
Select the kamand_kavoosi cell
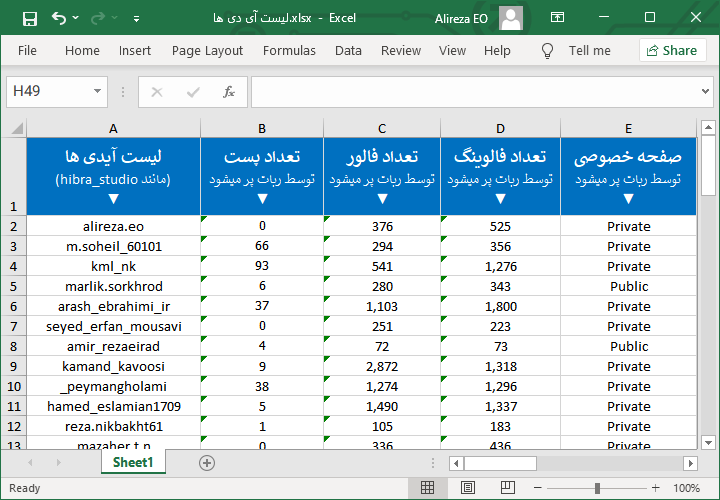coord(113,366)
